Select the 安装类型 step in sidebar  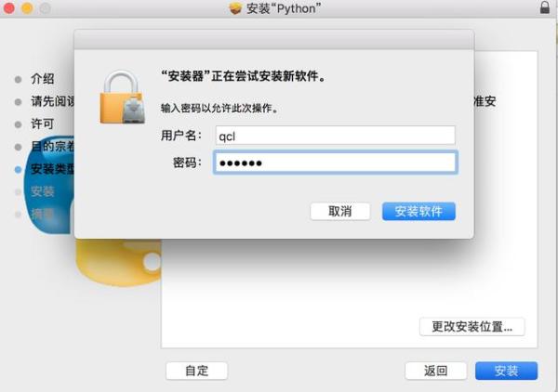[52, 169]
